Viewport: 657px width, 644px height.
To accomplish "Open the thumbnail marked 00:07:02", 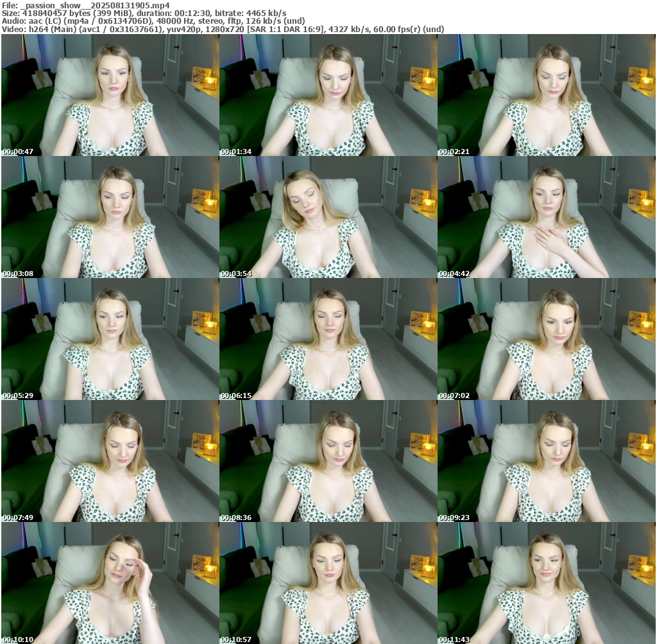I will click(546, 339).
